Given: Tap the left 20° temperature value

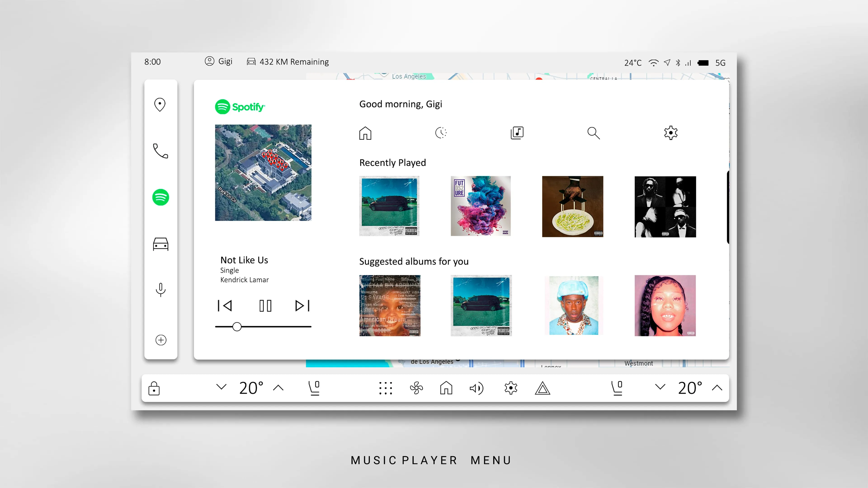Looking at the screenshot, I should coord(251,388).
